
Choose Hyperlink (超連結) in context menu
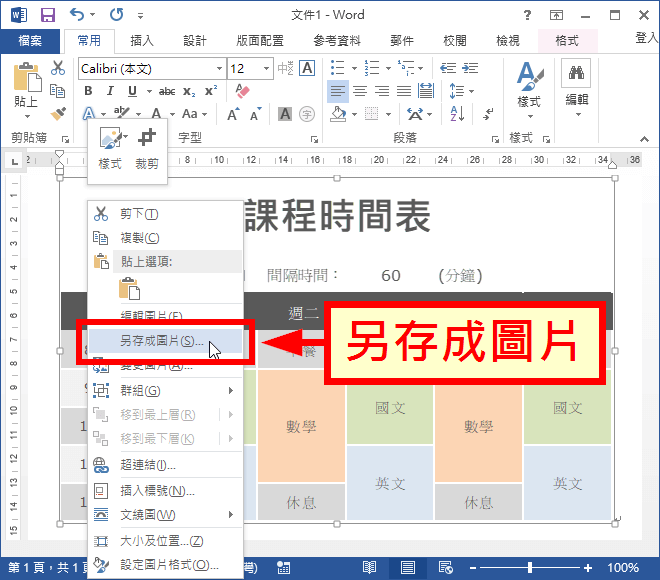165,465
